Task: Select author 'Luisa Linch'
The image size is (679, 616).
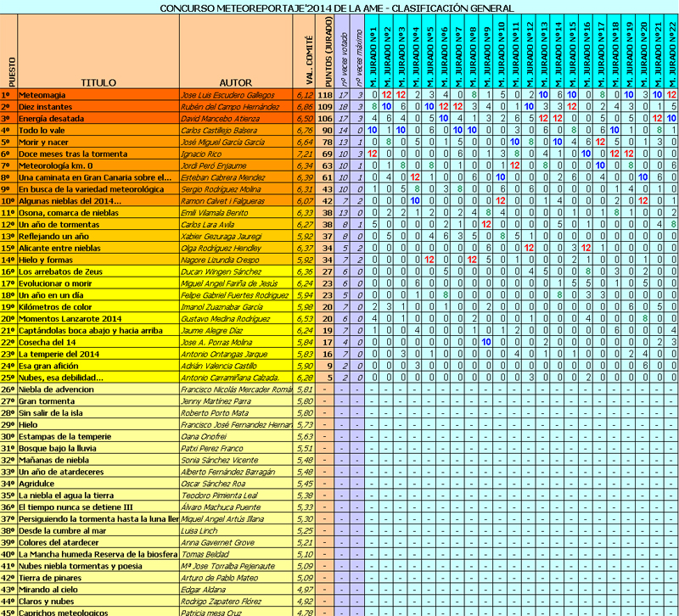Action: (199, 530)
